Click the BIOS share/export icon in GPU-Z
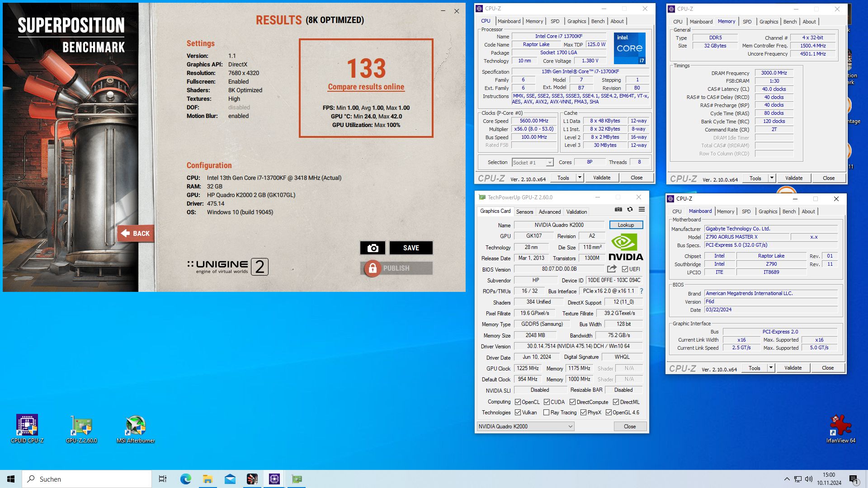Image resolution: width=868 pixels, height=488 pixels. click(612, 269)
